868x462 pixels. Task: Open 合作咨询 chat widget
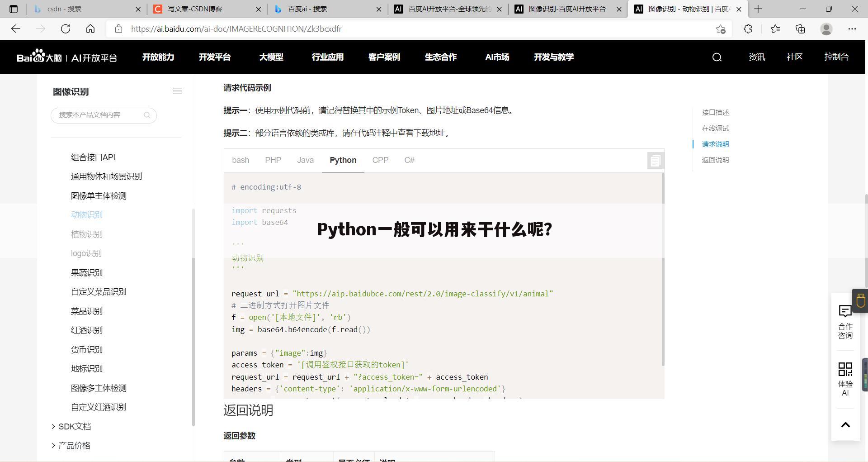pos(845,322)
